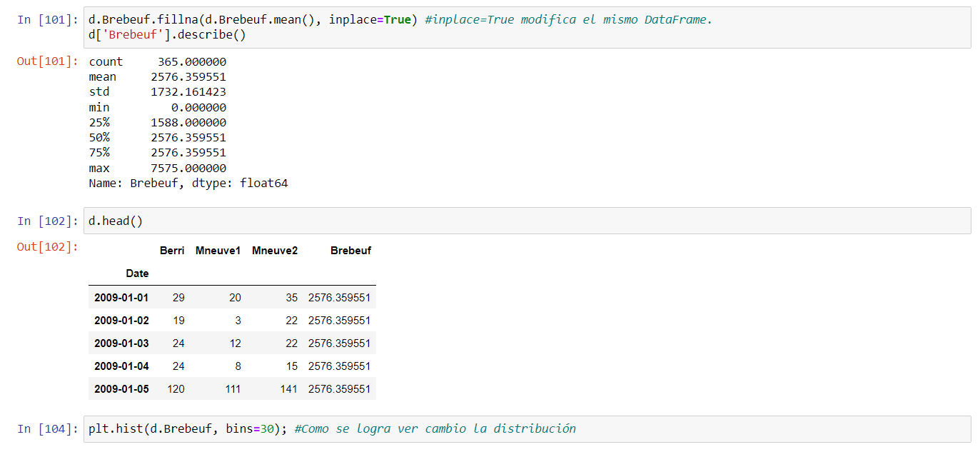Click the Out[101] output prompt

tap(49, 61)
